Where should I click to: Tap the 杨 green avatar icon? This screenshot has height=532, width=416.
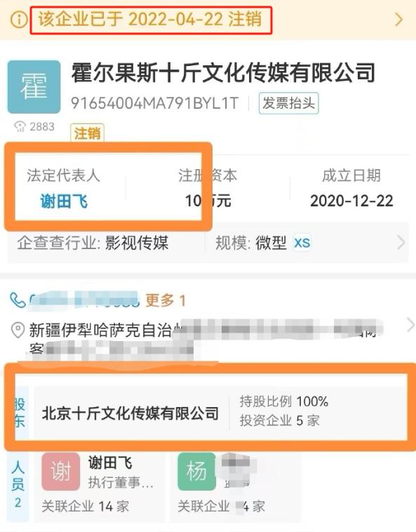click(x=196, y=472)
